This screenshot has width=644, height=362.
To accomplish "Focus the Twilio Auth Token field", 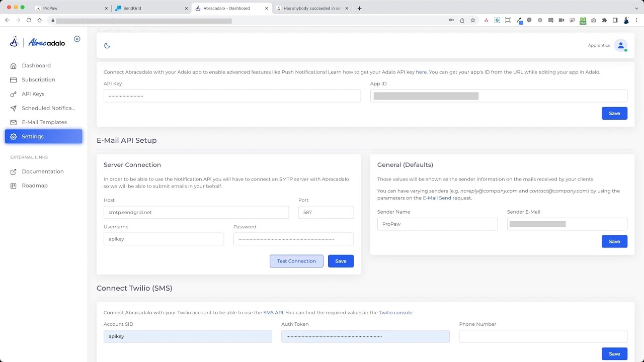I will (x=365, y=336).
